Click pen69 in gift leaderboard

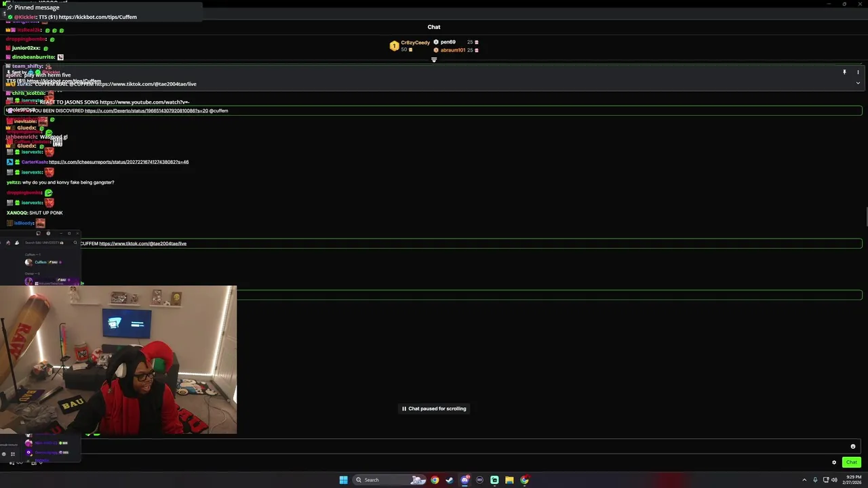pos(448,42)
